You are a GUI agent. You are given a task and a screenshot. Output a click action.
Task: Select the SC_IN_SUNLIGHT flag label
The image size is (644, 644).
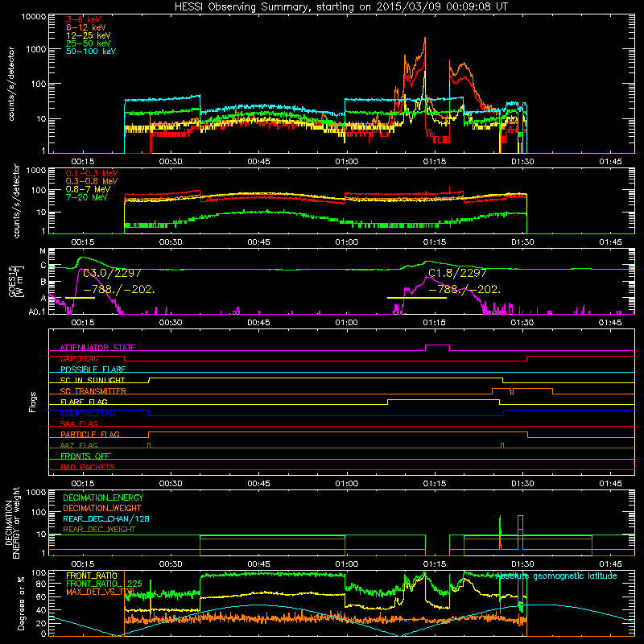click(x=93, y=380)
